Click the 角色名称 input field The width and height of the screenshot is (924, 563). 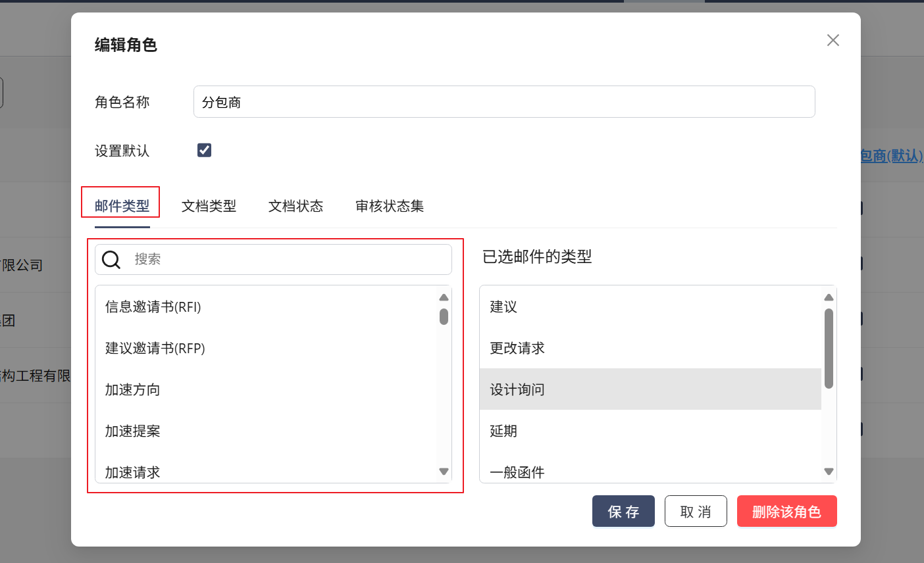503,102
